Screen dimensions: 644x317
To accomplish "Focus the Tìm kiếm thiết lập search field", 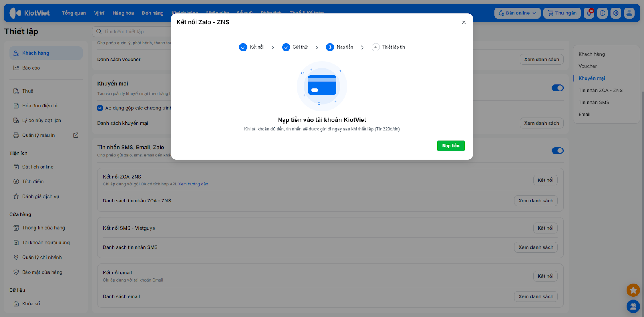I will point(132,31).
